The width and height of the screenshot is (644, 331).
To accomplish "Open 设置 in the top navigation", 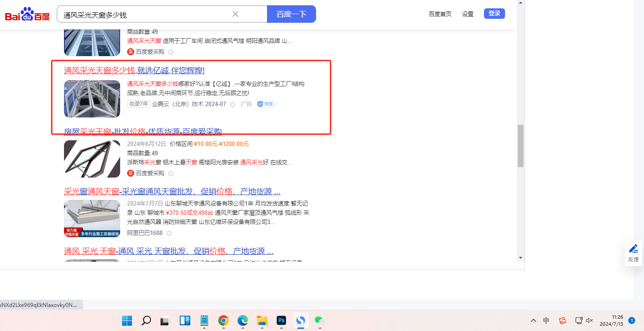I will point(468,14).
